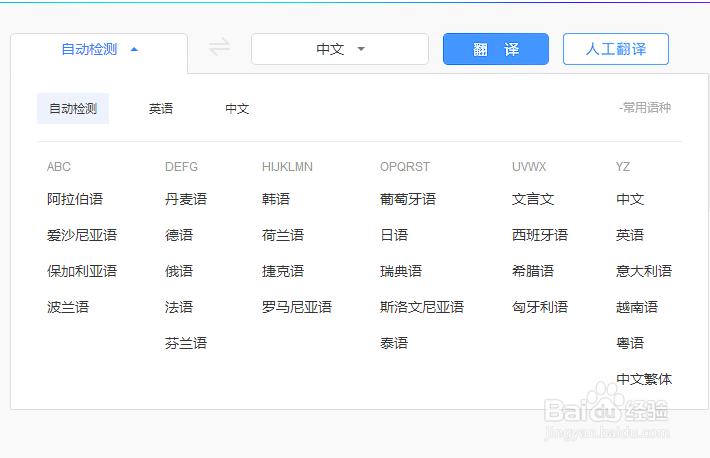Screen dimensions: 710x458
Task: Choose 爱沙尼亚语 from the language list
Action: 82,235
